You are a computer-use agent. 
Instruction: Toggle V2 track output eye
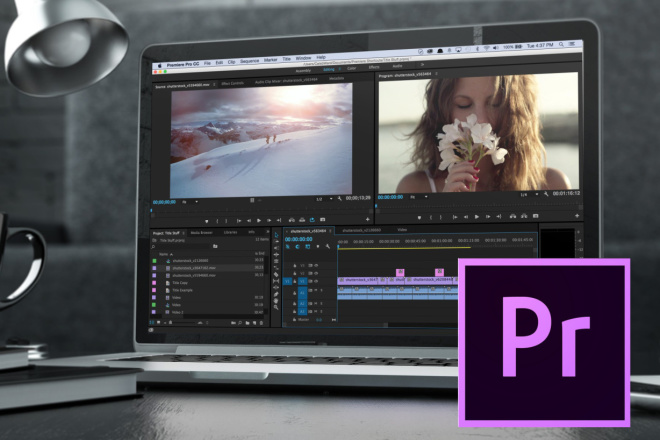[x=316, y=273]
